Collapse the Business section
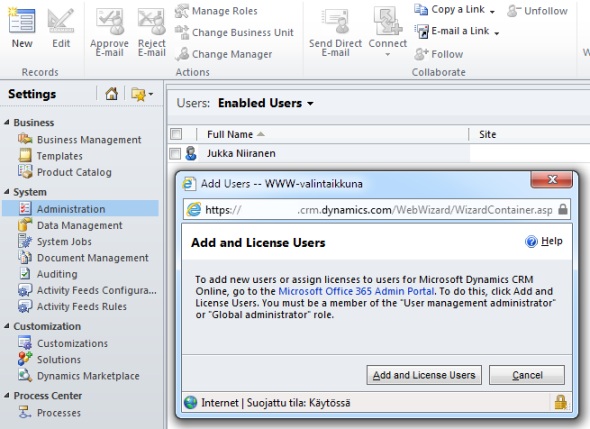 (x=6, y=122)
